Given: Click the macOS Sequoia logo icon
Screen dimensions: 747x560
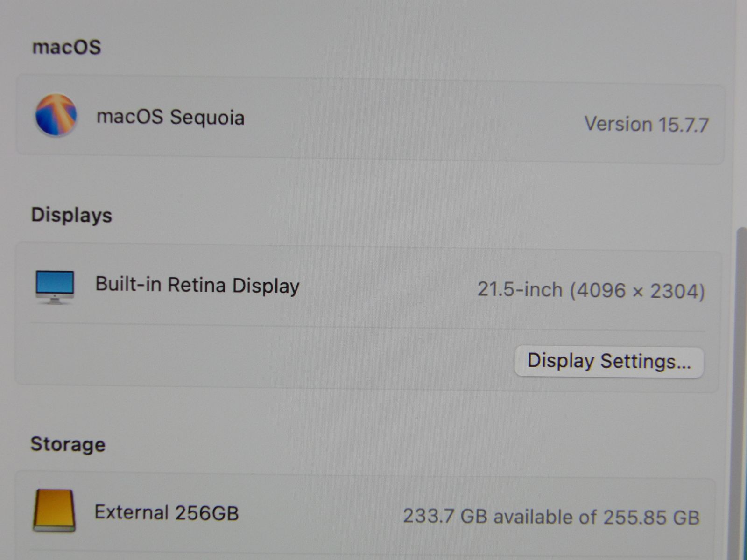Looking at the screenshot, I should click(56, 115).
